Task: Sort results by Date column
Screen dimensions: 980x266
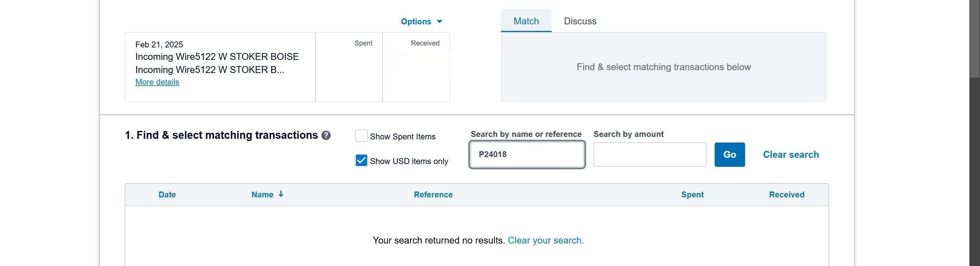Action: click(167, 194)
